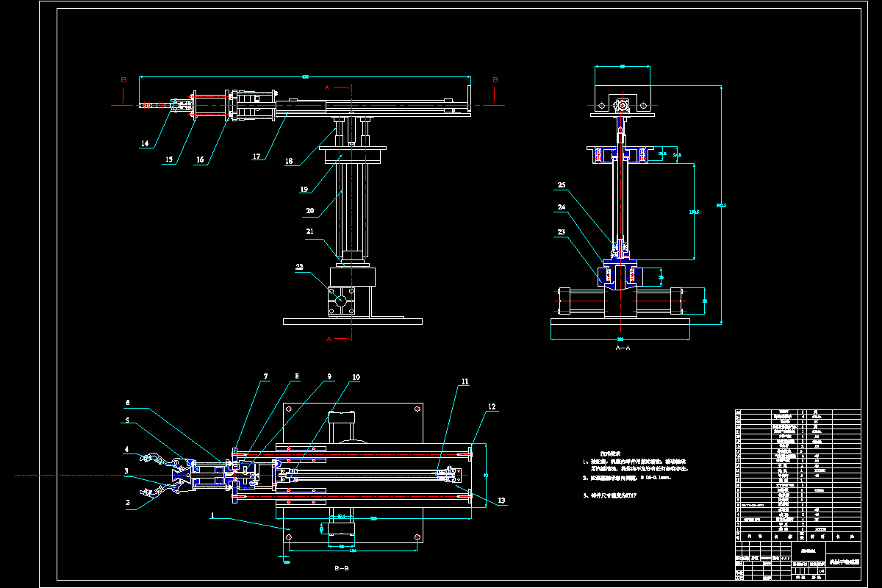Click part callout number 23
Screen dimensions: 882x588
tap(562, 232)
